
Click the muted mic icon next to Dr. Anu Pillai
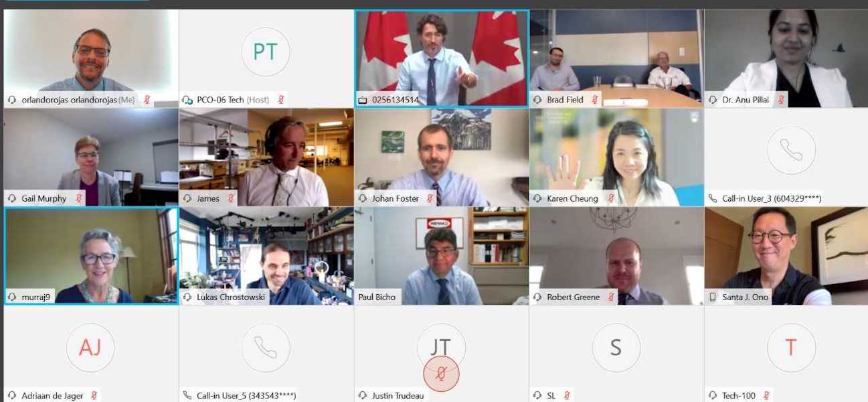point(780,100)
